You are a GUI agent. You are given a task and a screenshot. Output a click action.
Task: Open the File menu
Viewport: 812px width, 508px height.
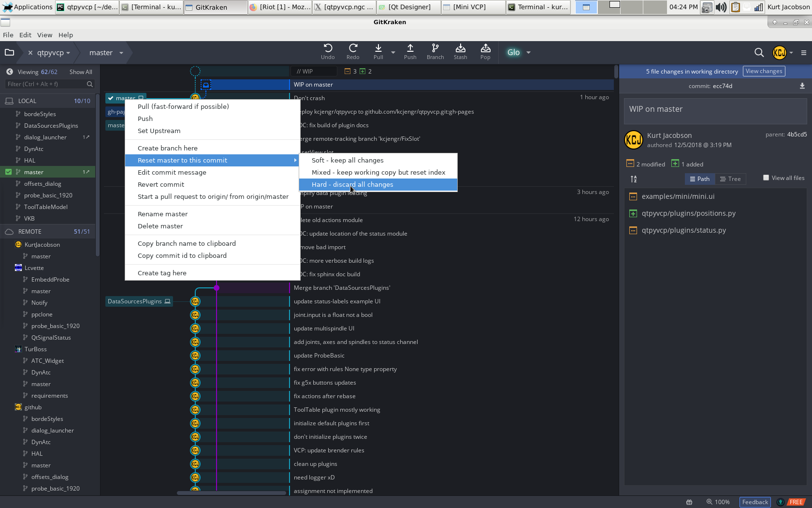click(8, 35)
